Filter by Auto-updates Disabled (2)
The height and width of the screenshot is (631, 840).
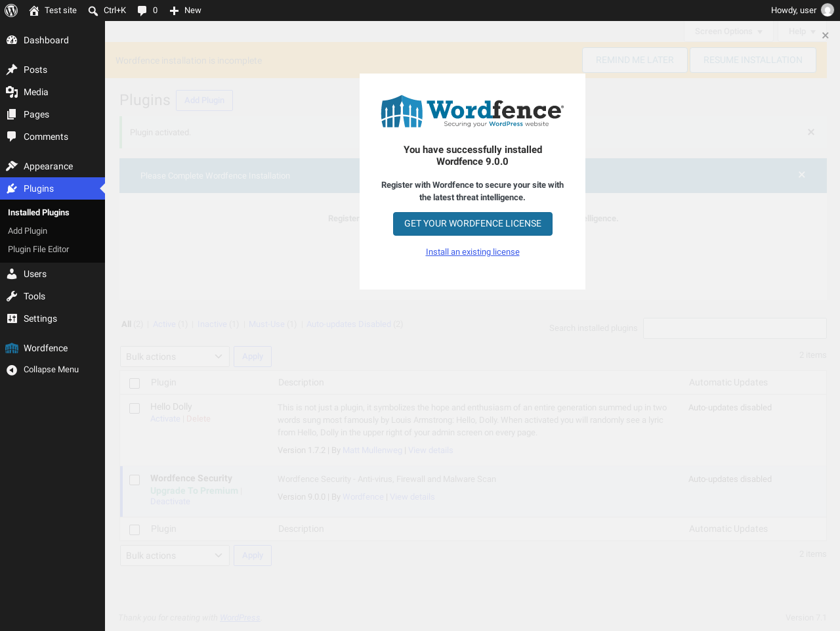[354, 324]
